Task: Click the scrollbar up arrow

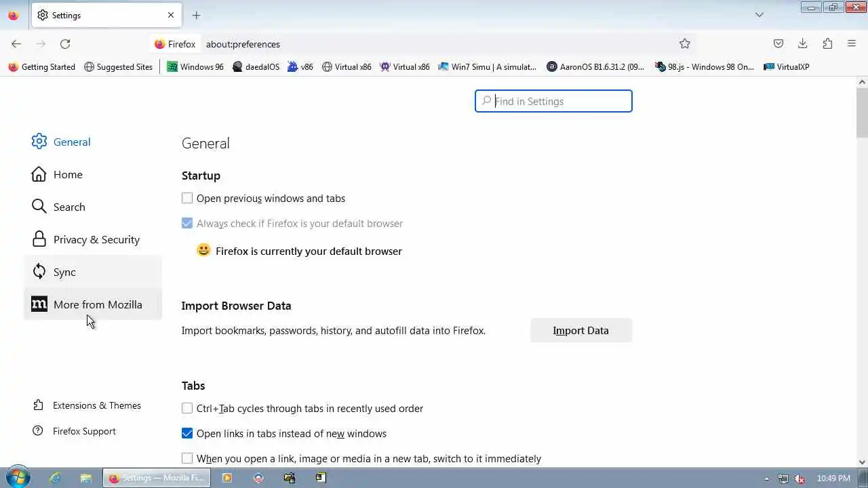Action: 862,81
